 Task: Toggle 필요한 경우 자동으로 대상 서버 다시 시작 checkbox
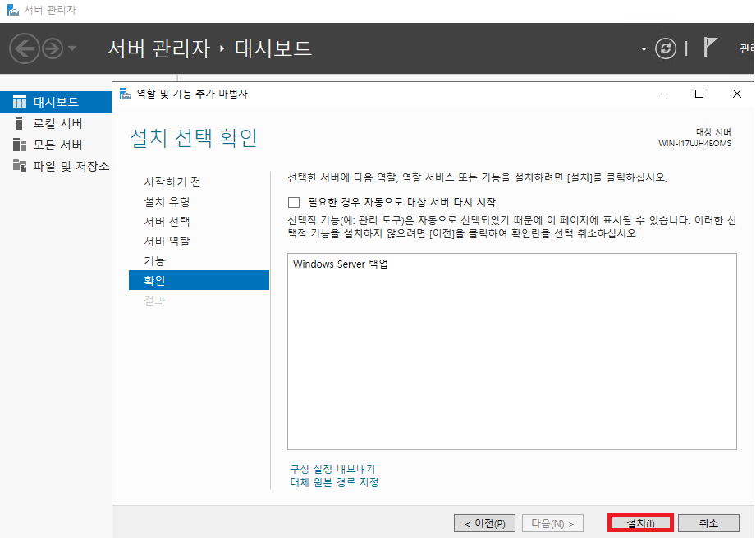[x=294, y=202]
